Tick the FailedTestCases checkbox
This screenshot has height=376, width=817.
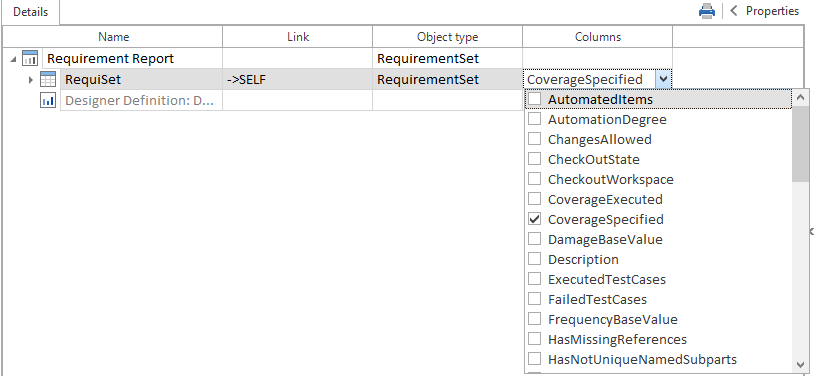(x=535, y=299)
